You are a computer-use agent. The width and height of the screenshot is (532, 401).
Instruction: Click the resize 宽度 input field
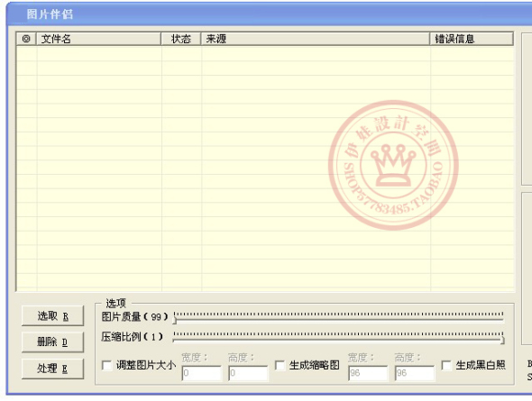point(202,373)
